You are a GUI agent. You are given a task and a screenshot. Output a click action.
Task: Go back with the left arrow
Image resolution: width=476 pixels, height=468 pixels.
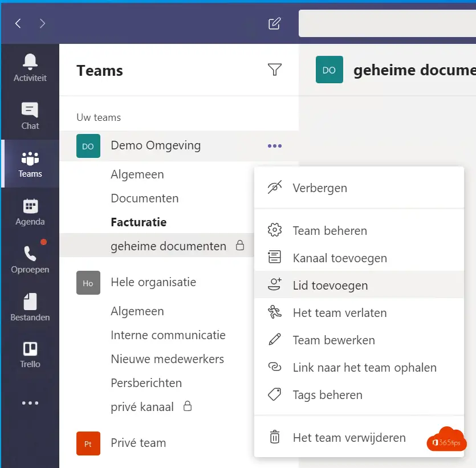(18, 23)
